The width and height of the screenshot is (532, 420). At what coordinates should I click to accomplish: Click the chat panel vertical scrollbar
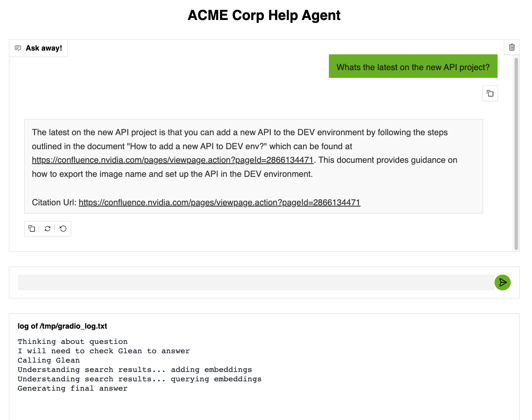[516, 153]
